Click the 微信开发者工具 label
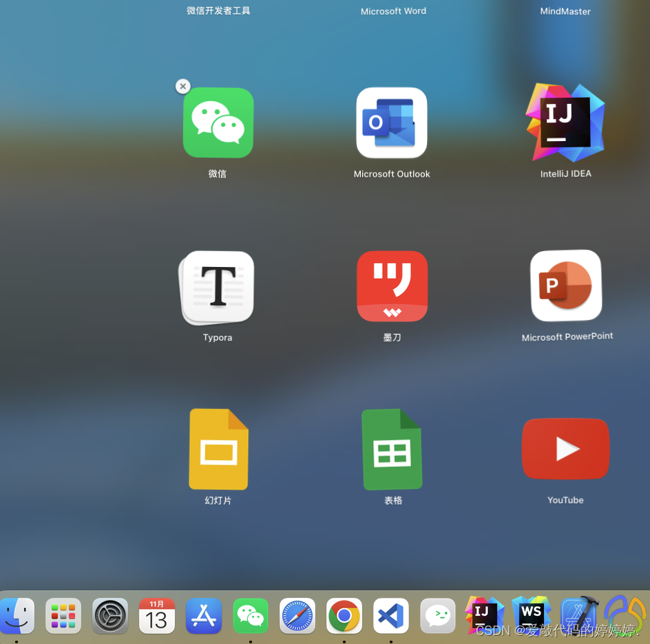Image resolution: width=650 pixels, height=644 pixels. coord(218,11)
